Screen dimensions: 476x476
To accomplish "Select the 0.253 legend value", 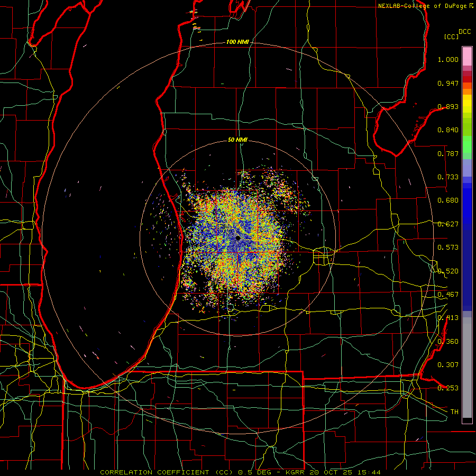I will tap(448, 388).
